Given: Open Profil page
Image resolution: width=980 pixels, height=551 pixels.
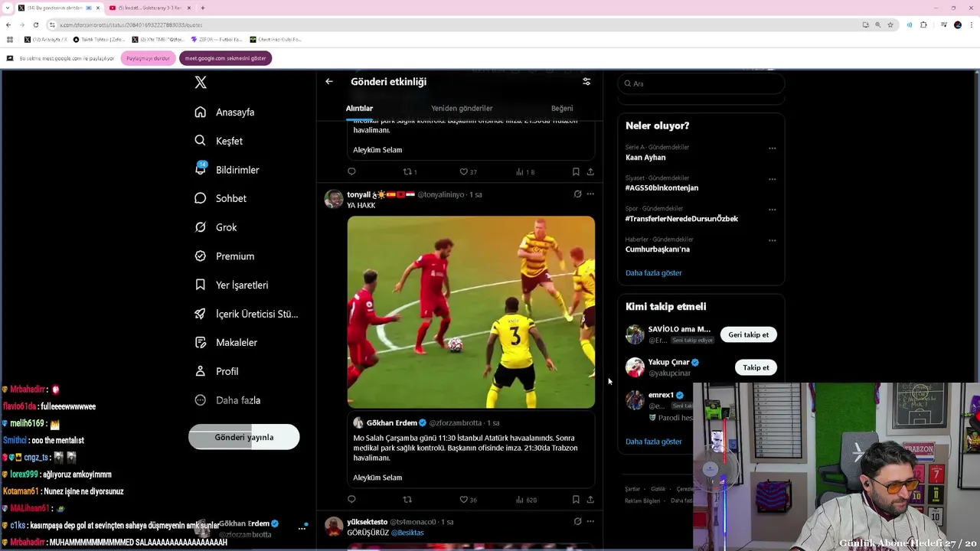Looking at the screenshot, I should (217, 371).
